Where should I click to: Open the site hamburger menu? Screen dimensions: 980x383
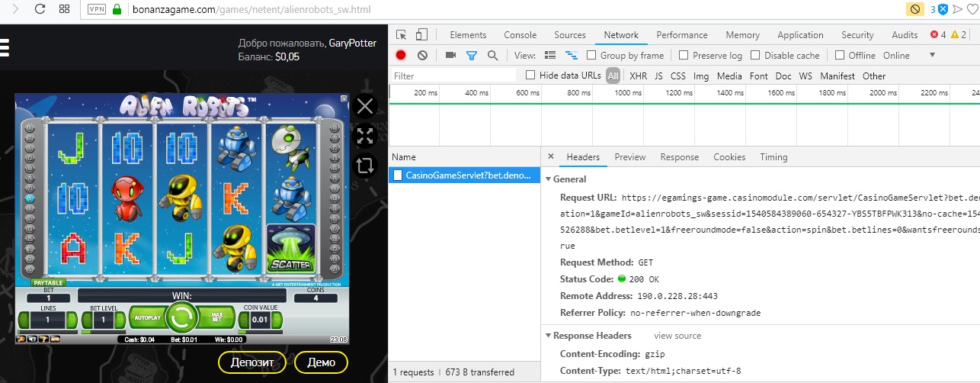coord(4,48)
